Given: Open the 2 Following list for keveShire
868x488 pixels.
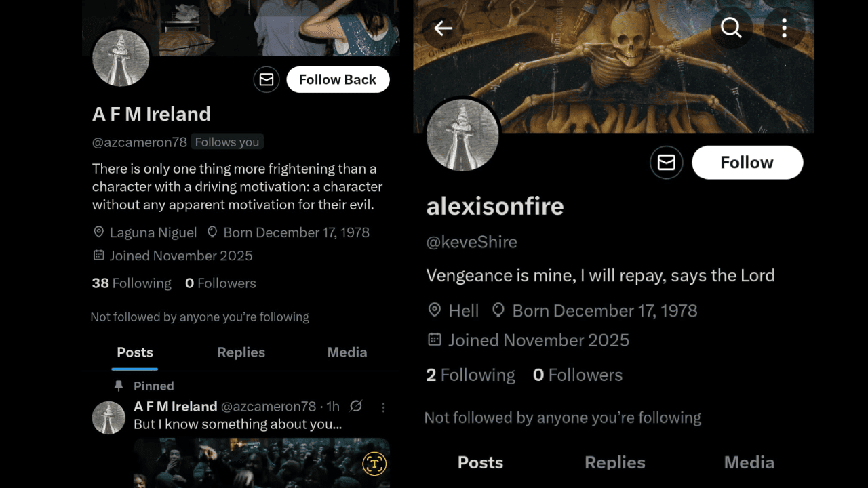Looking at the screenshot, I should [471, 375].
